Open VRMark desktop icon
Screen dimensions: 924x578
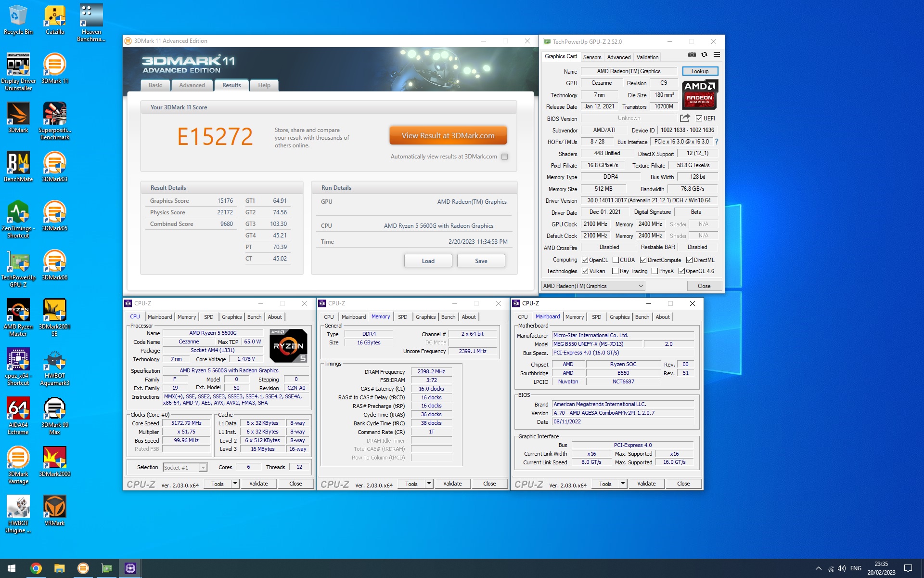tap(55, 511)
